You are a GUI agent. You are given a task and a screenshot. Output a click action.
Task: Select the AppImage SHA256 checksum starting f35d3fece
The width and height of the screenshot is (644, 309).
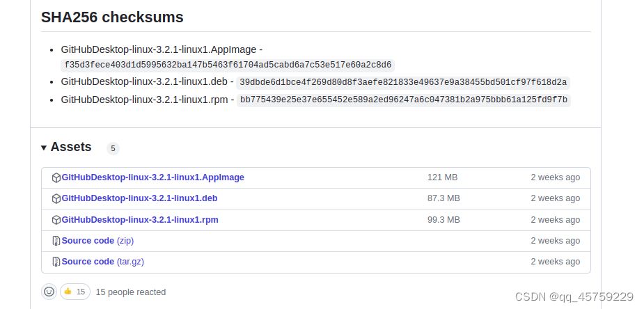[228, 65]
